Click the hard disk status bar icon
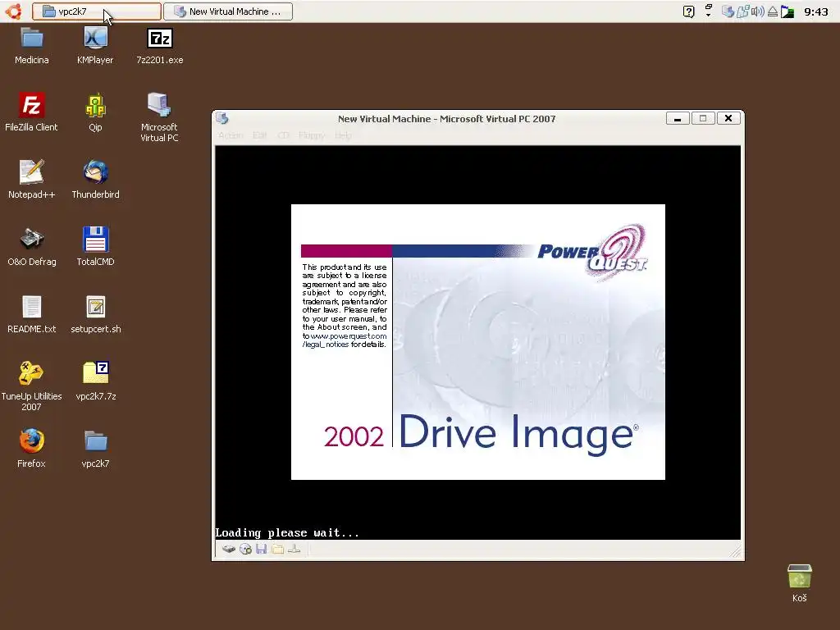 coord(229,549)
